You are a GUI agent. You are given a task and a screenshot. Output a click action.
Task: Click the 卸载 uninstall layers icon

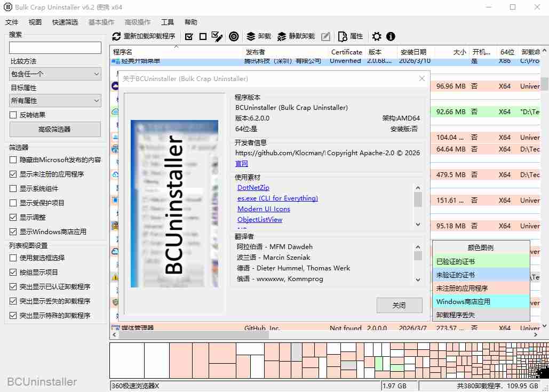click(x=251, y=36)
